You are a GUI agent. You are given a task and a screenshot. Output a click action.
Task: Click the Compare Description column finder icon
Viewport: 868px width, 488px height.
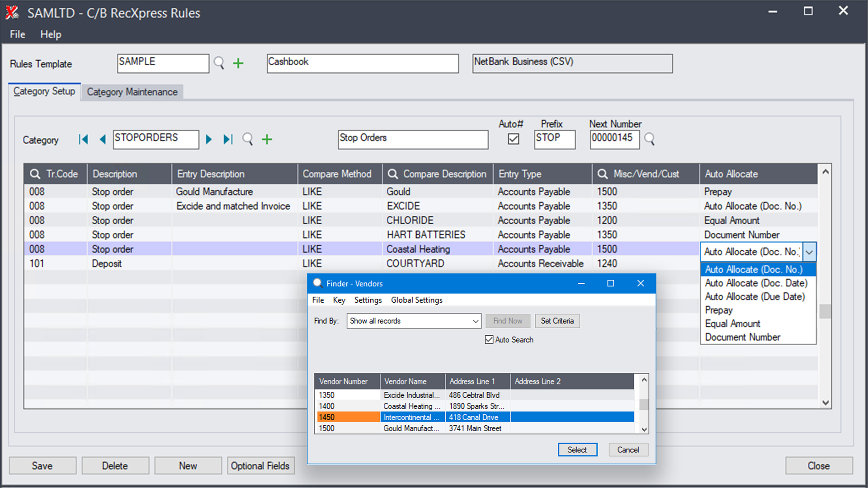click(x=393, y=174)
